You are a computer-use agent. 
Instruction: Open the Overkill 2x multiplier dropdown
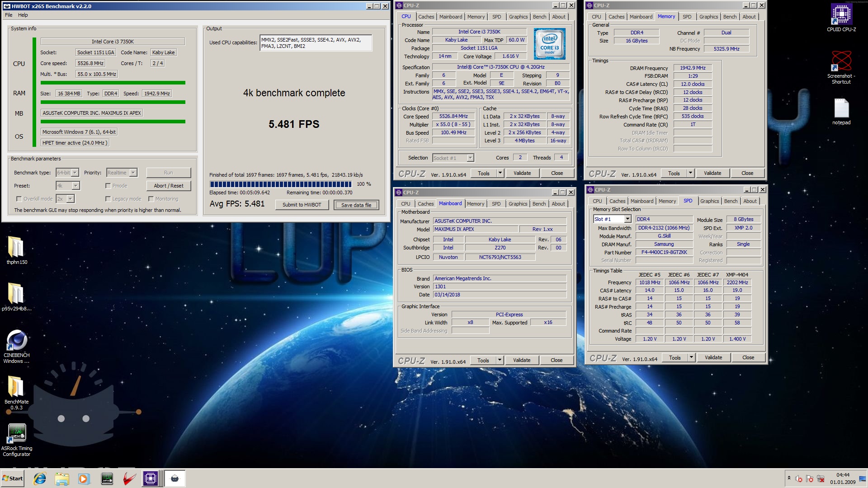pos(65,199)
